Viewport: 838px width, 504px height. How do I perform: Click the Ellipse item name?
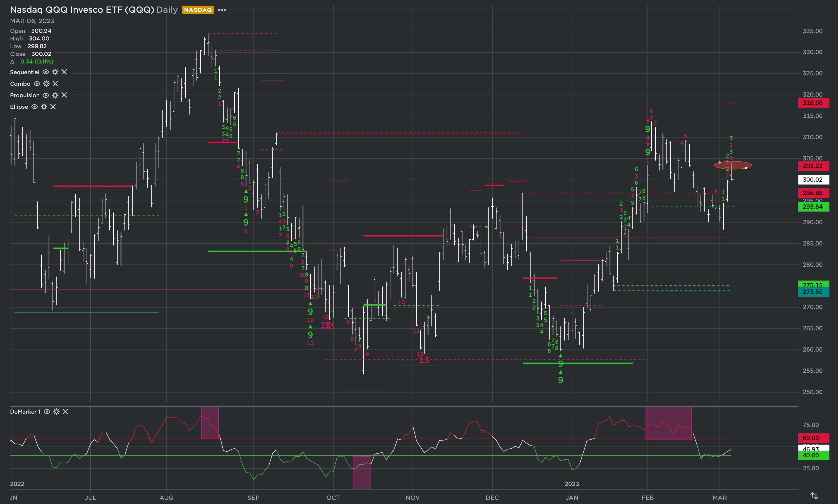tap(19, 107)
